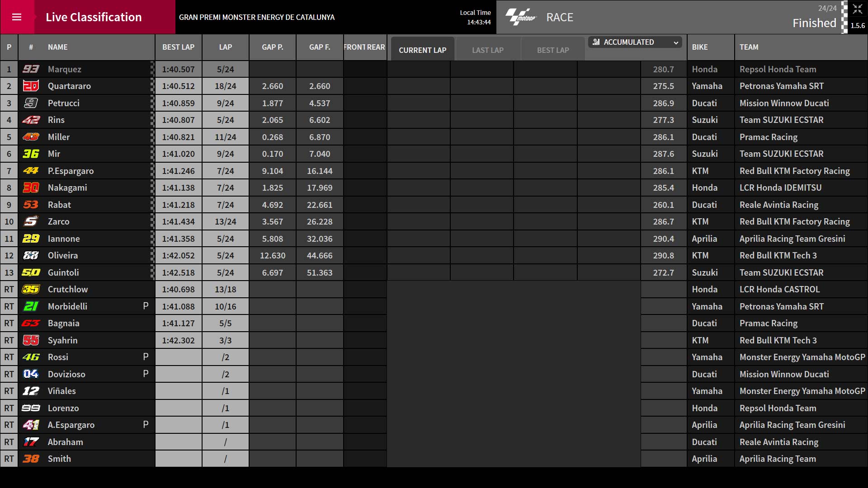Image resolution: width=868 pixels, height=488 pixels.
Task: Click the MotoGP logo
Action: (520, 17)
